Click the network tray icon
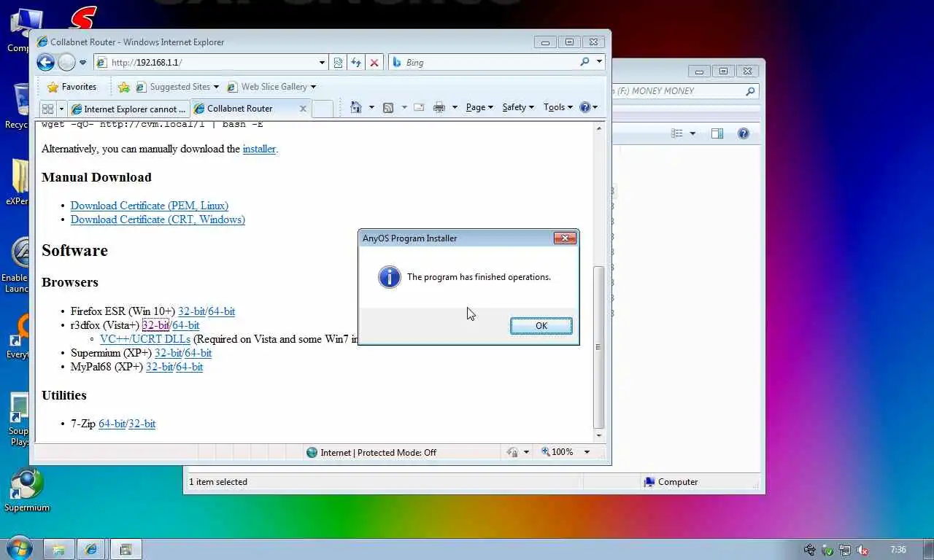 845,550
